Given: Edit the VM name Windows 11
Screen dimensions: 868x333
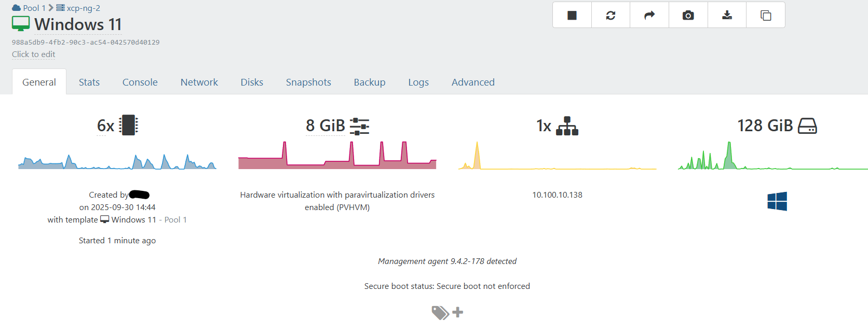Looking at the screenshot, I should [78, 24].
